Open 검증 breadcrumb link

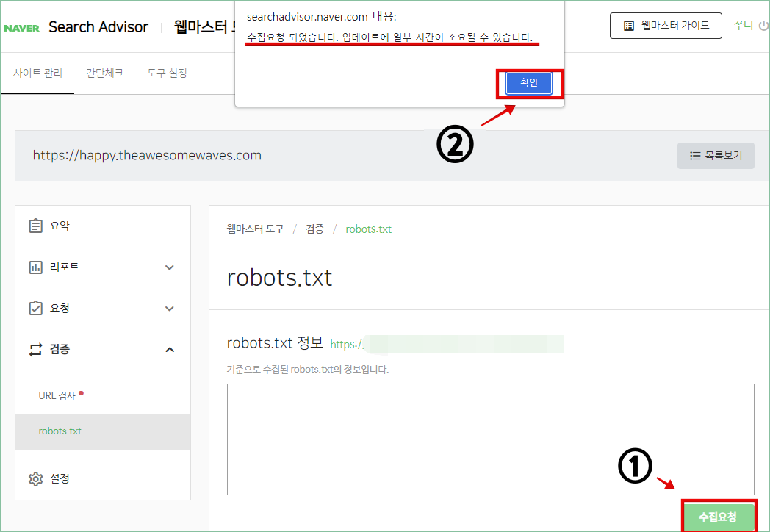314,229
